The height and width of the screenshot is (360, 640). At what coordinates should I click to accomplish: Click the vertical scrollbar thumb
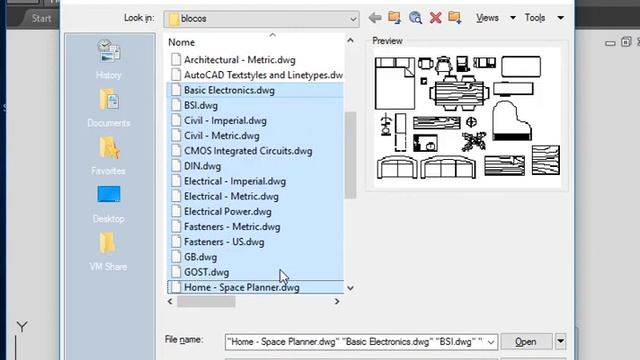pos(350,155)
